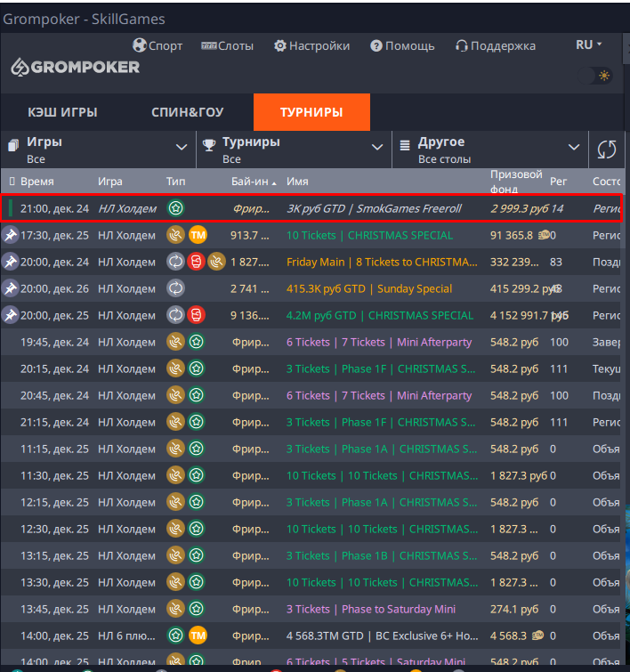Open the Помощь help page
Viewport: 630px width, 672px height.
click(402, 45)
